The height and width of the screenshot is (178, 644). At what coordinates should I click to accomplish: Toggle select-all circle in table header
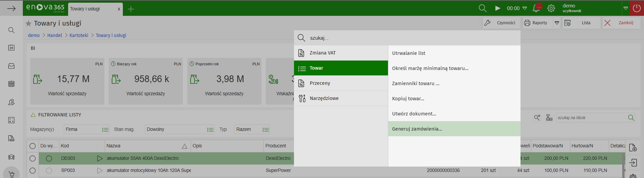(33, 146)
